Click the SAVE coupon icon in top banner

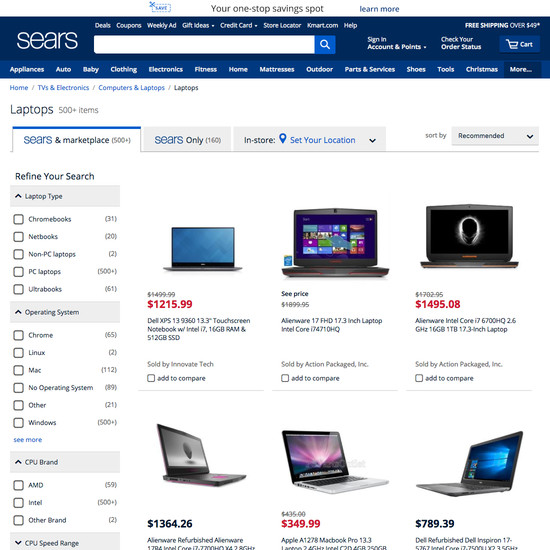[x=160, y=7]
